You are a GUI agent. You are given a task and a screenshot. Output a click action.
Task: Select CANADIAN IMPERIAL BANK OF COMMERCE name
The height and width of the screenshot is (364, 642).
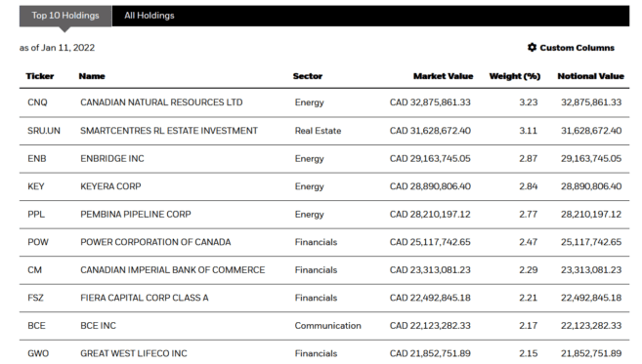point(172,270)
